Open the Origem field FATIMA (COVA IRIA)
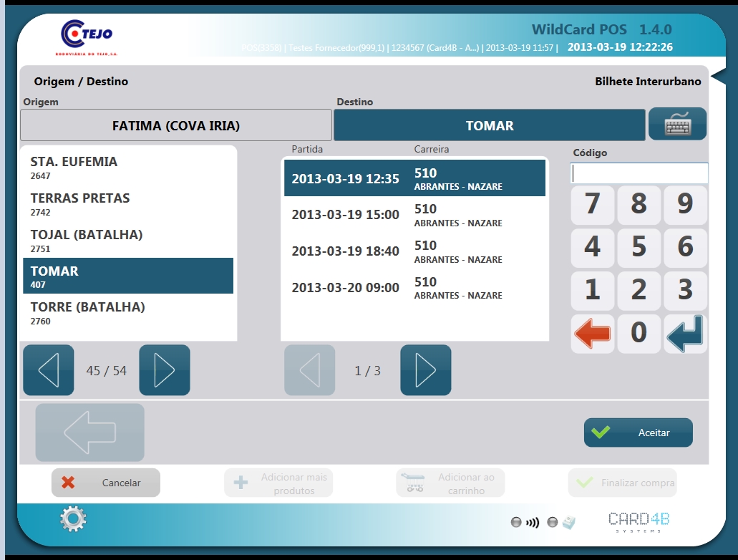 (176, 125)
